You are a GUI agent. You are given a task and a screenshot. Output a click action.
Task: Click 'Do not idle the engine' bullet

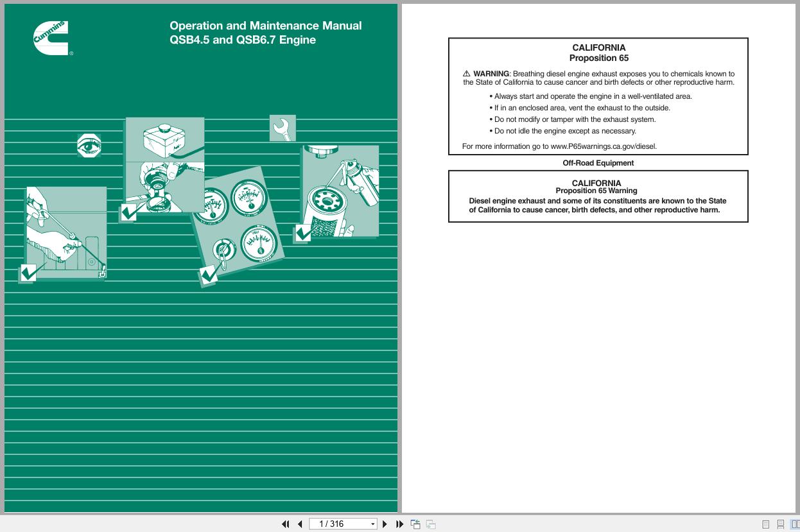tap(563, 131)
